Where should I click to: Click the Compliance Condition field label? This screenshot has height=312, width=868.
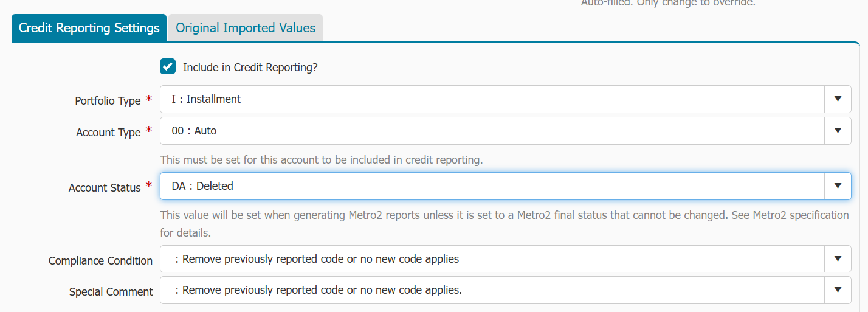point(100,261)
